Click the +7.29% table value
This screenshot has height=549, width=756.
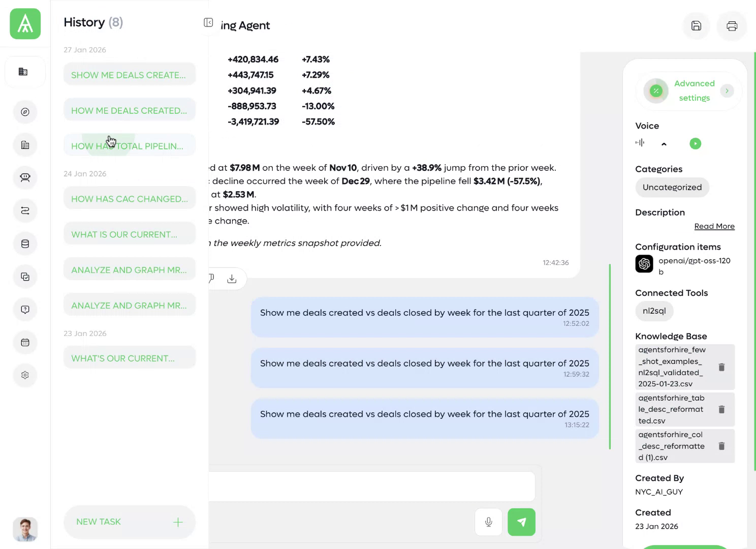(316, 75)
